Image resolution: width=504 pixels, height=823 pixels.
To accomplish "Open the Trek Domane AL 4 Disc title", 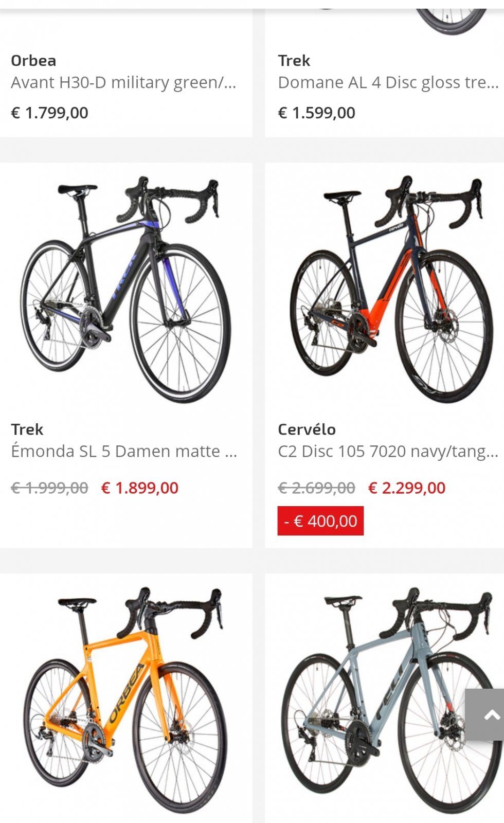I will (388, 82).
